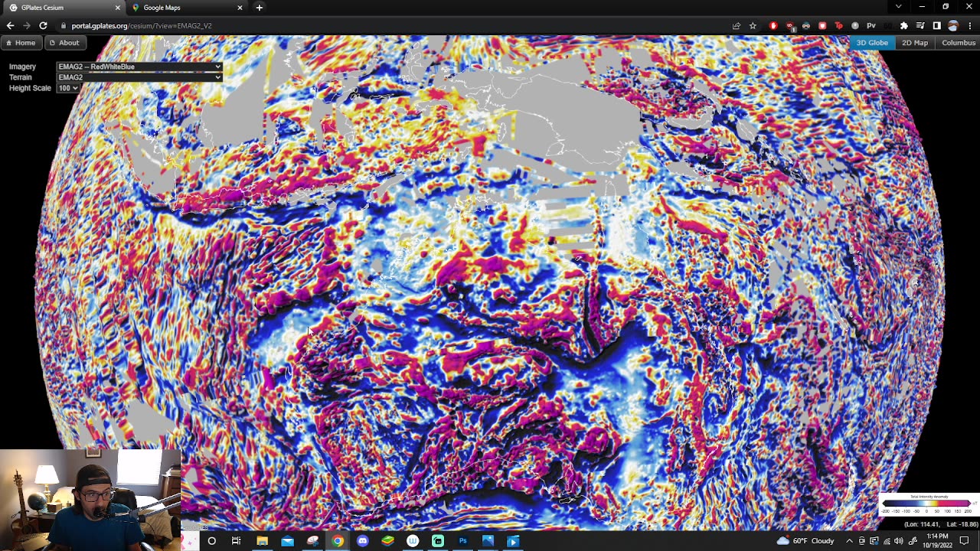Click the glasses face extension icon

[x=806, y=25]
